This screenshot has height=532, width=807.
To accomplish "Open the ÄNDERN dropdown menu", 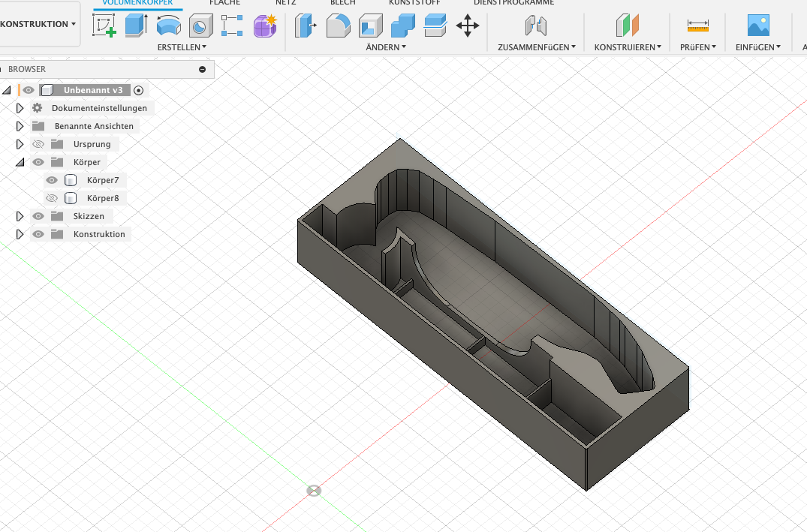I will coord(386,47).
